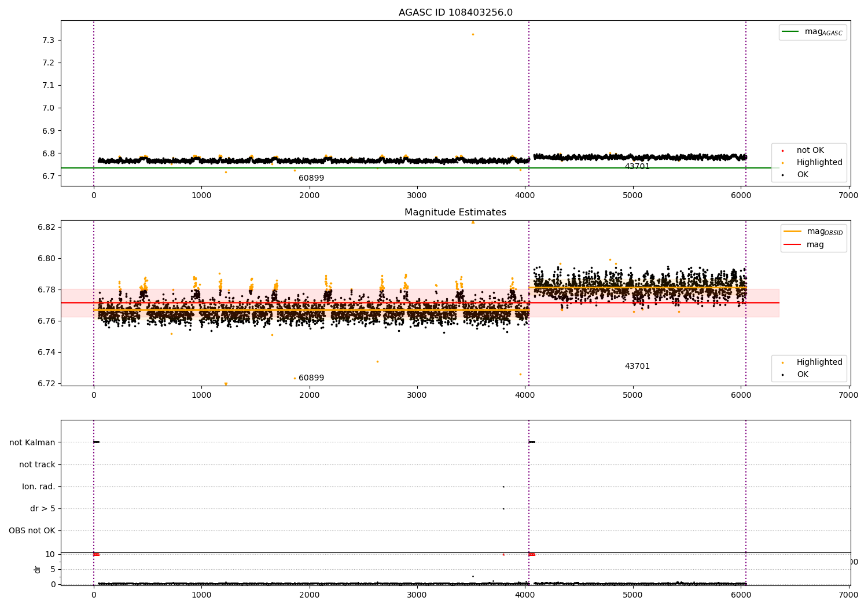Click the red 'mag' legend entry
The height and width of the screenshot is (608, 868).
(804, 245)
